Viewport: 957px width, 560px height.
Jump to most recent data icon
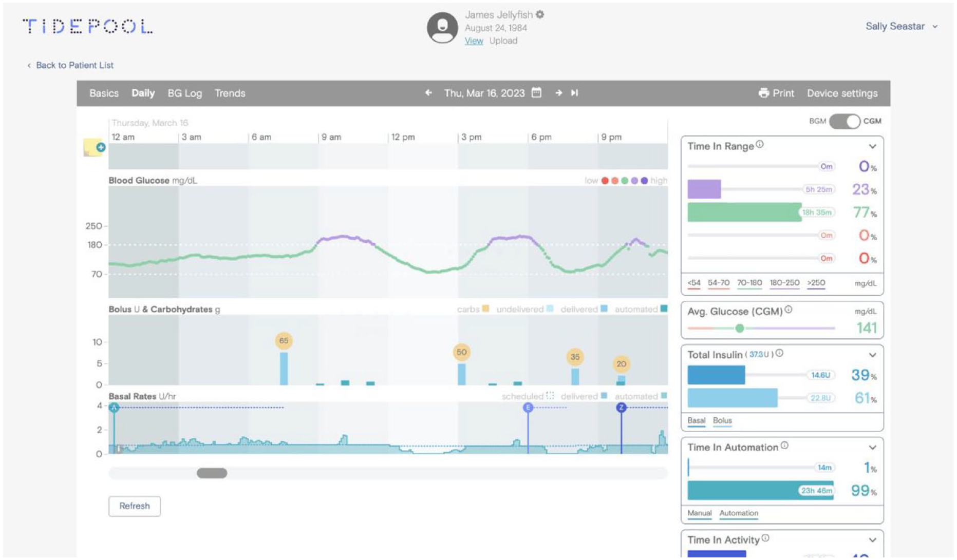click(x=575, y=93)
